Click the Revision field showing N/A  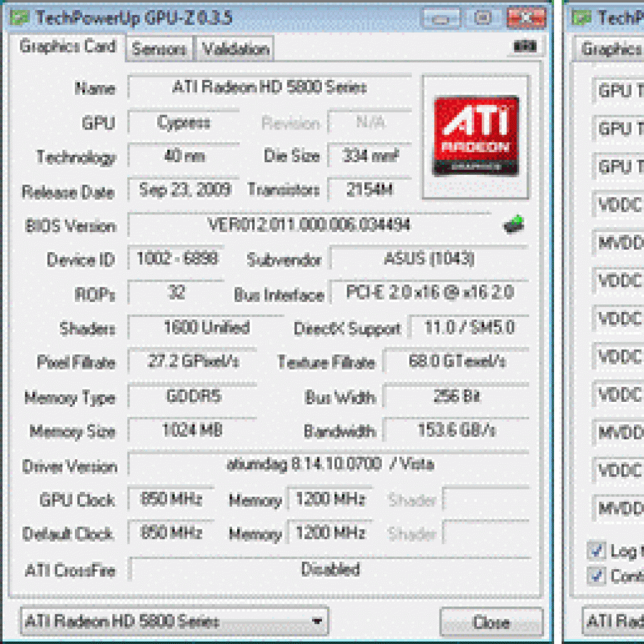click(370, 122)
